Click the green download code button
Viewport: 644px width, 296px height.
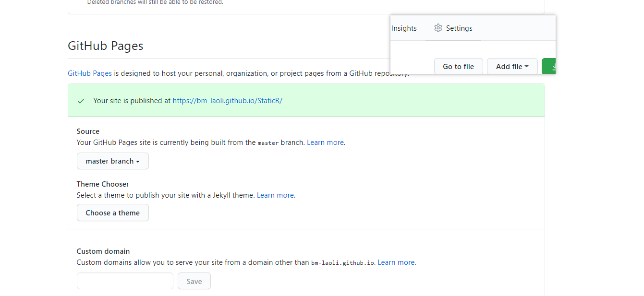549,67
